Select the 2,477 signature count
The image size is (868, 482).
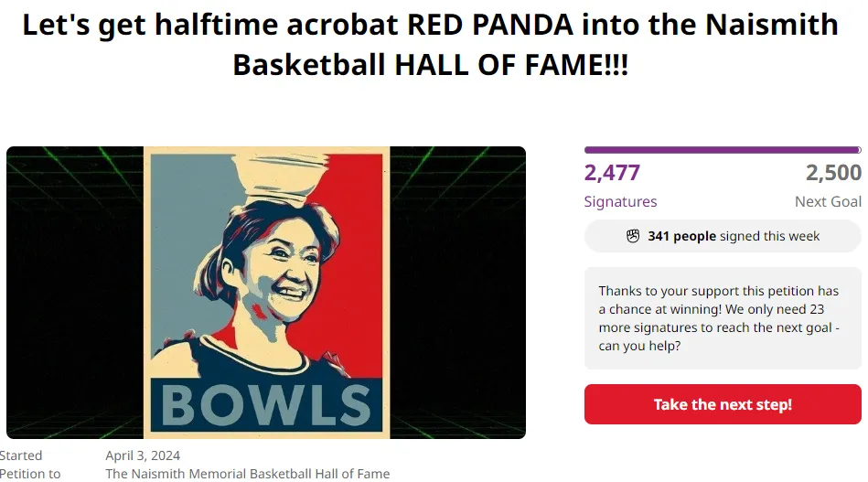click(612, 173)
